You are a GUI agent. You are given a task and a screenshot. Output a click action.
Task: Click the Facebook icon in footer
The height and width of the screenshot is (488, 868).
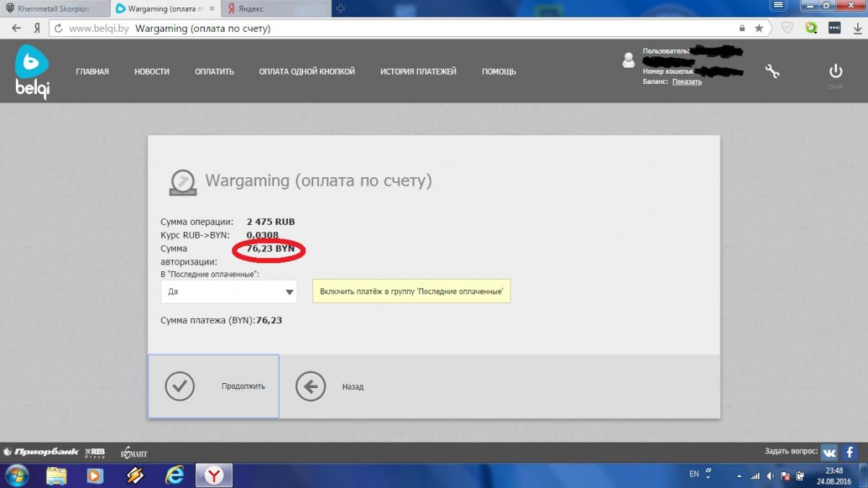[x=849, y=452]
